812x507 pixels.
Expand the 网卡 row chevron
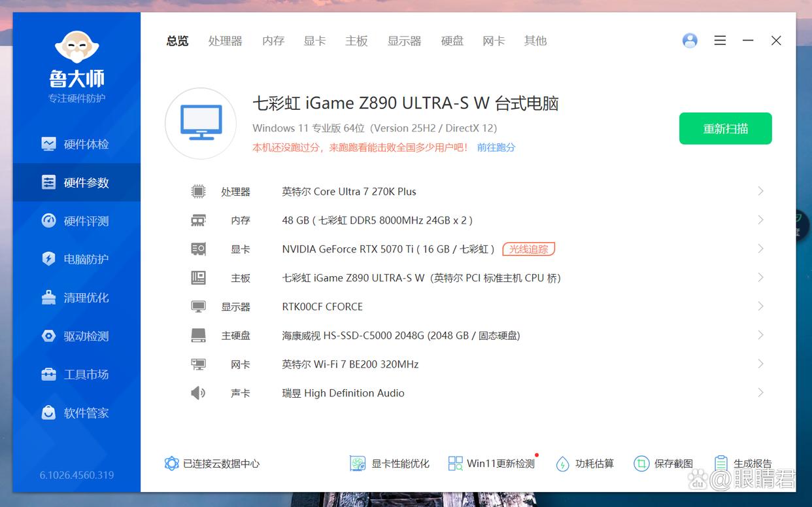[760, 364]
